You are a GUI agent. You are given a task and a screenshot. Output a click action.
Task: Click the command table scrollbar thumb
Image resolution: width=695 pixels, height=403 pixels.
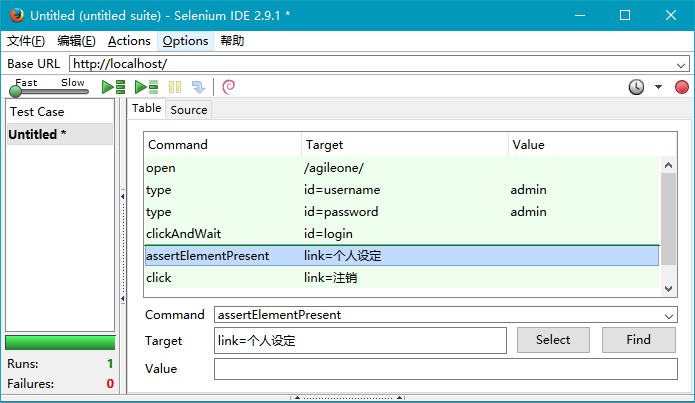668,219
